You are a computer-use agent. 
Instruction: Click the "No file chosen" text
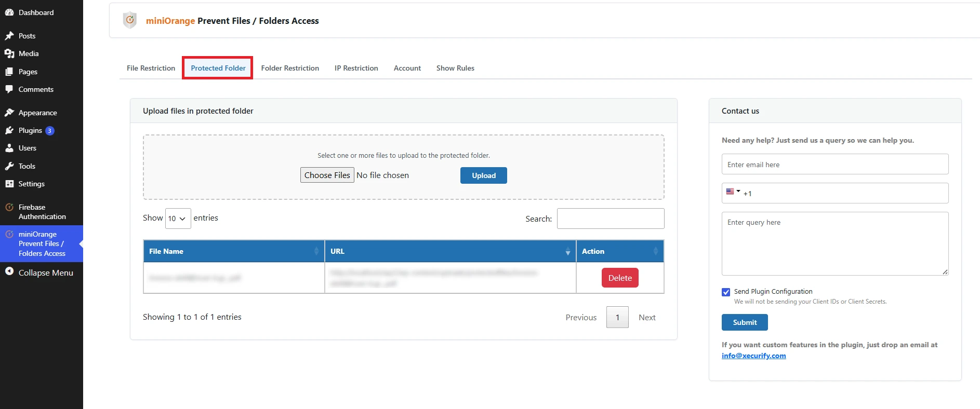pyautogui.click(x=382, y=175)
